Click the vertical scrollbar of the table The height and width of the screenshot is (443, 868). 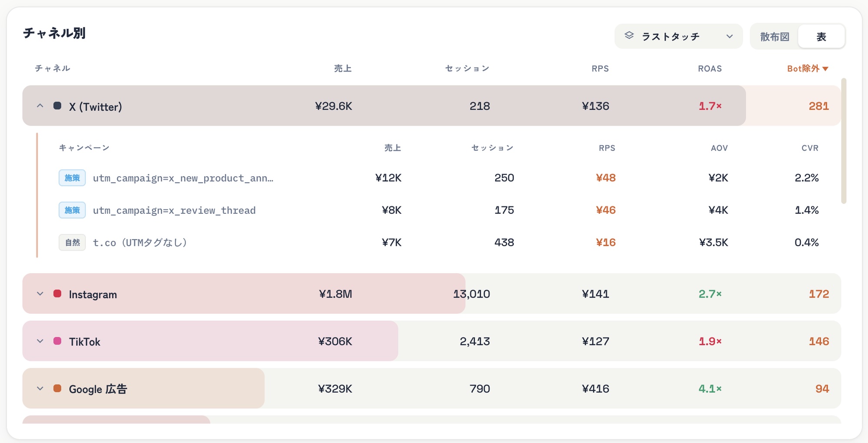pos(844,141)
